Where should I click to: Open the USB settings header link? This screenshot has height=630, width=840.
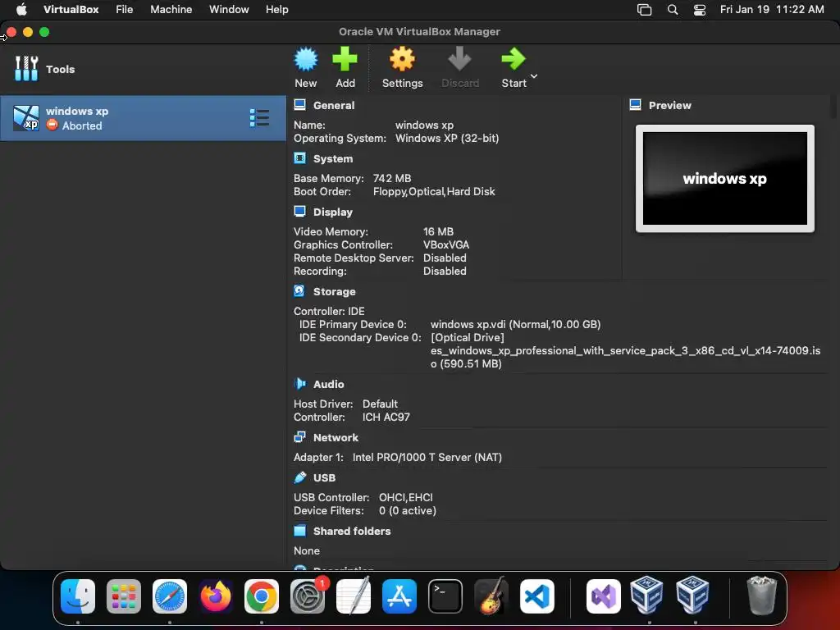click(324, 477)
